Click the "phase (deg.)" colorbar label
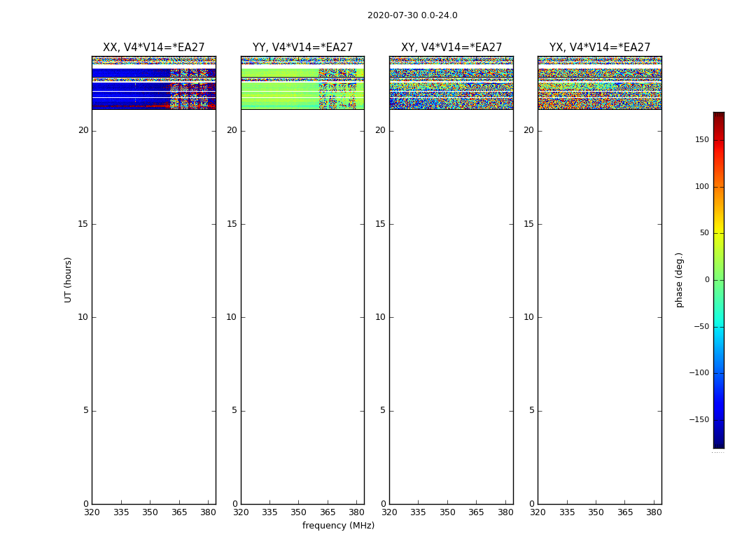Image resolution: width=735 pixels, height=560 pixels. click(679, 279)
